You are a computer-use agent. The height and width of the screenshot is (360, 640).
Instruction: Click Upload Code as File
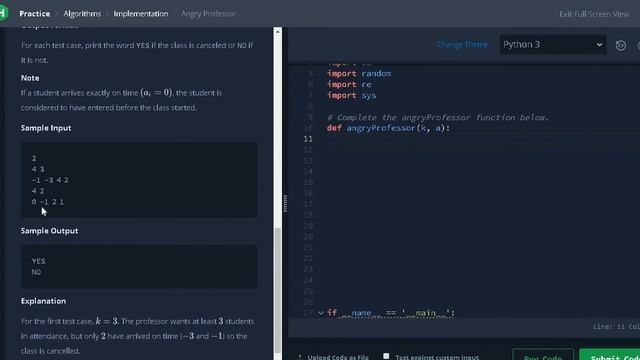click(333, 357)
